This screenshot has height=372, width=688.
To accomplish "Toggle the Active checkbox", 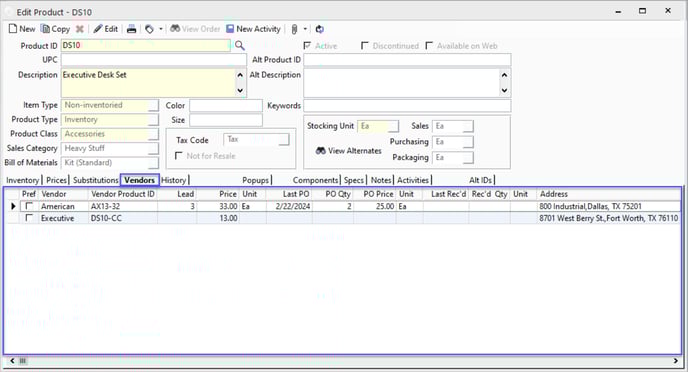I will point(307,46).
